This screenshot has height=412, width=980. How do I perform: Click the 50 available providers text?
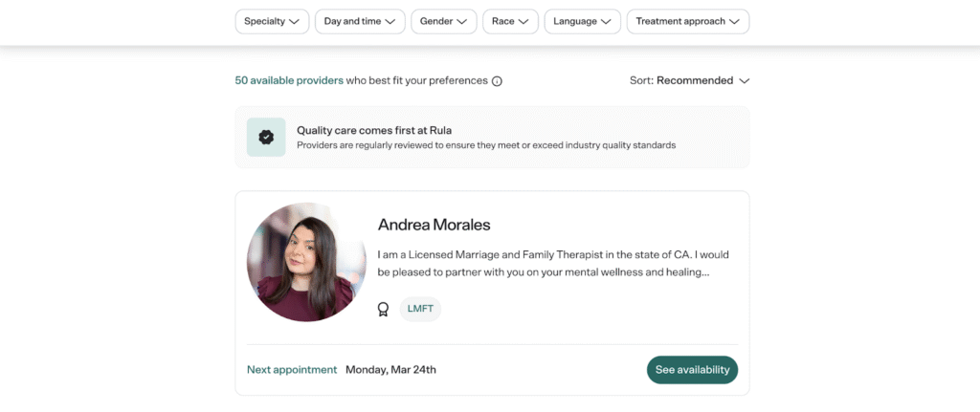tap(289, 81)
